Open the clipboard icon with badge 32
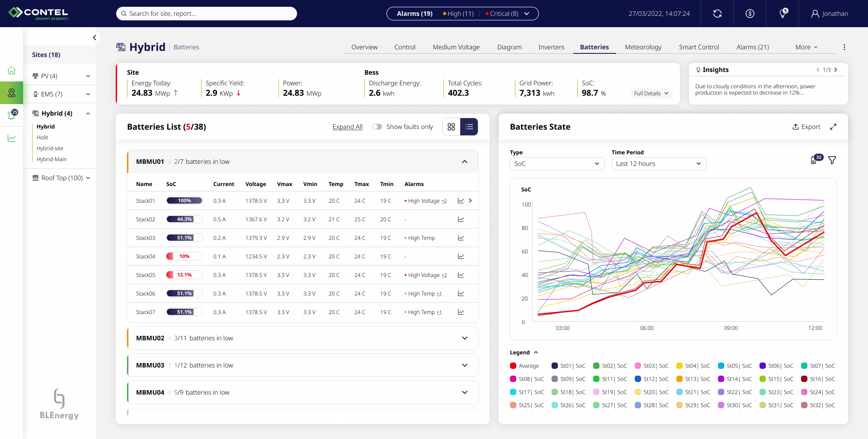The width and height of the screenshot is (868, 439). point(816,159)
